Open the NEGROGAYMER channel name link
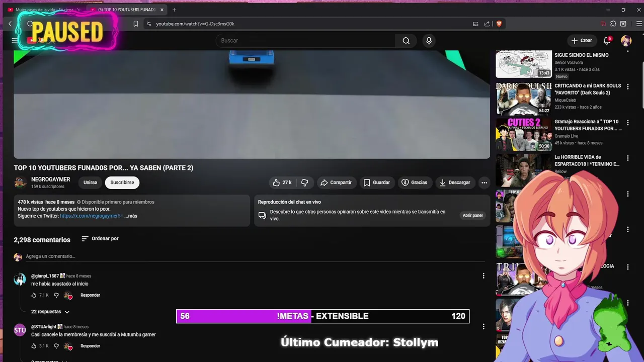 click(51, 179)
